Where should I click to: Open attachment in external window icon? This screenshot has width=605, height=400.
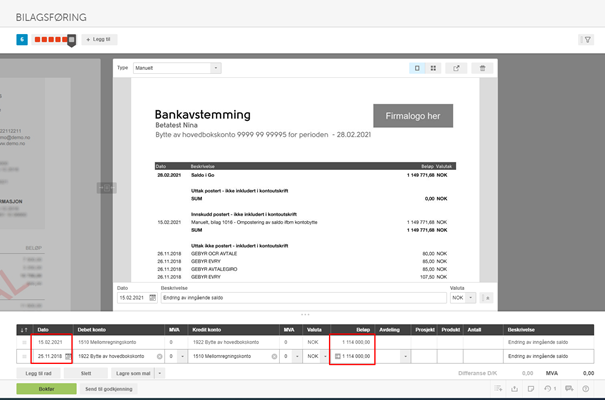coord(456,68)
